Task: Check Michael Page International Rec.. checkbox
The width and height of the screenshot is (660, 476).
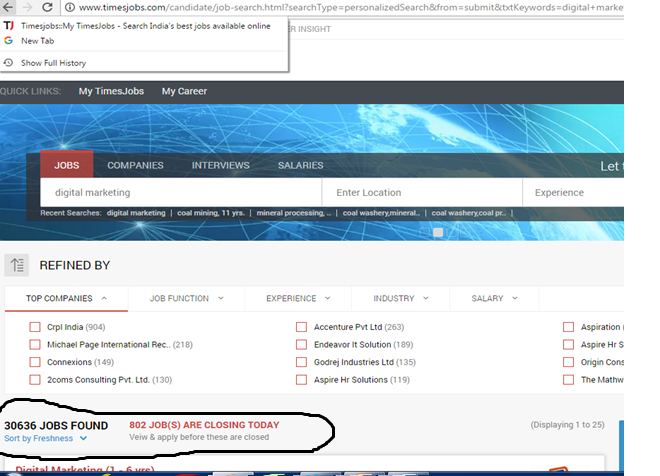Action: [x=35, y=345]
